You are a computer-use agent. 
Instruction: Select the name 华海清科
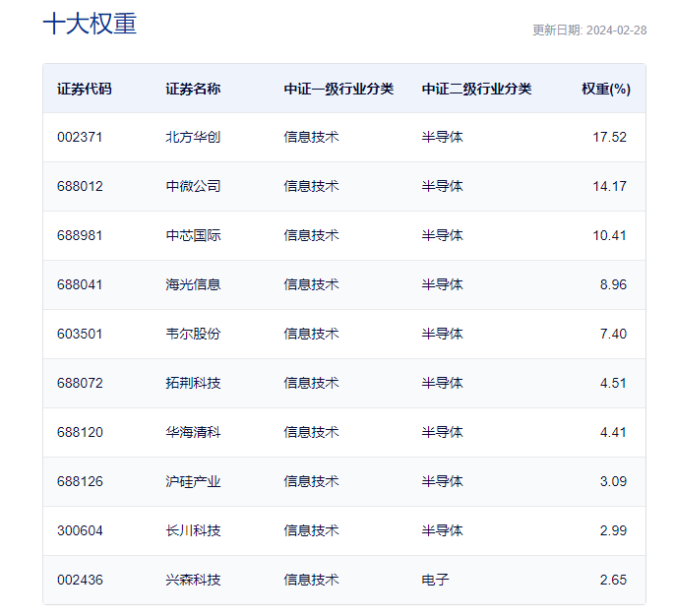point(193,432)
